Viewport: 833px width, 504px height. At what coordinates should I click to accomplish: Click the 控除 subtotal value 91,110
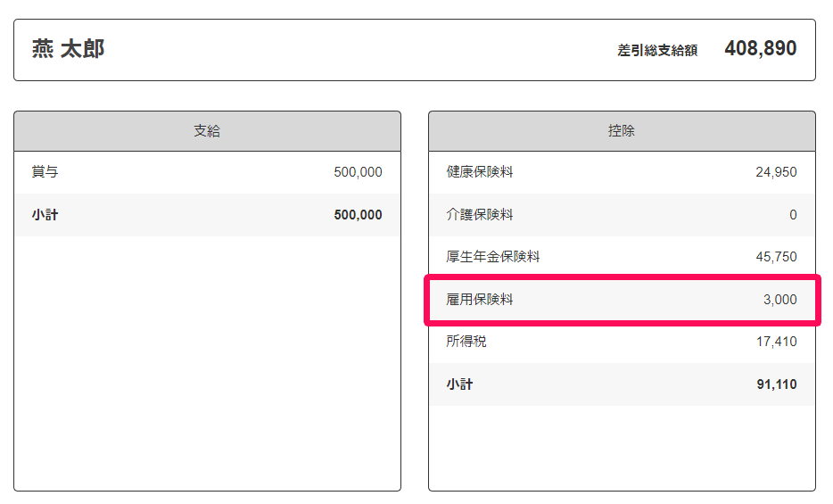coord(777,384)
